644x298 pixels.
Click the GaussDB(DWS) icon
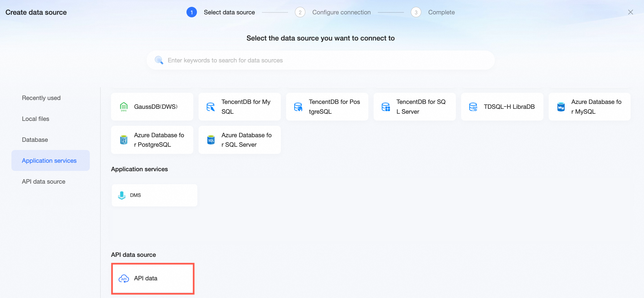click(x=124, y=107)
